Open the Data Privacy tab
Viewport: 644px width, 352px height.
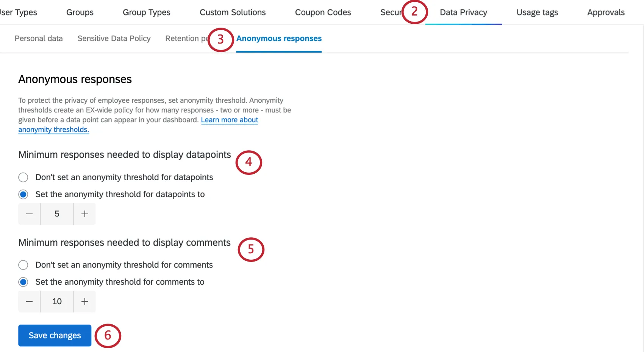click(x=463, y=12)
